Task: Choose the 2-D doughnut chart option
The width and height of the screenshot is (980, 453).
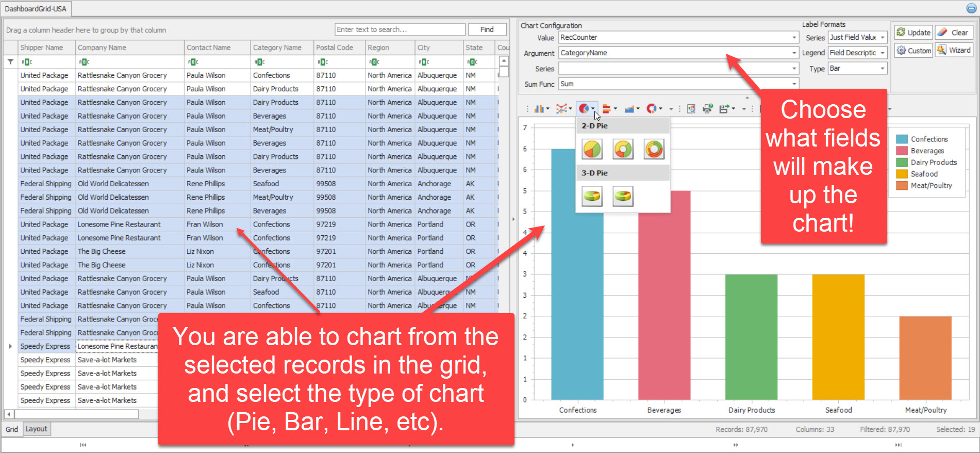Action: tap(623, 149)
